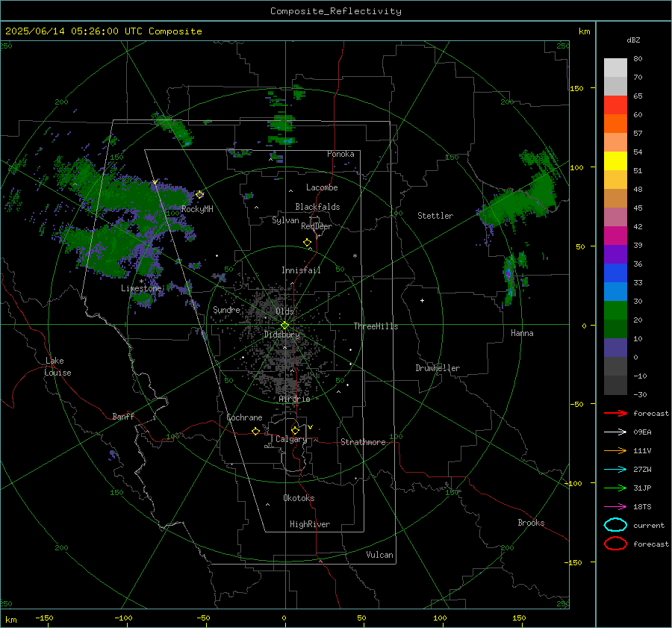Click the yellow diamond marker under Cochrane
Viewport: 672px width, 628px height.
[256, 431]
